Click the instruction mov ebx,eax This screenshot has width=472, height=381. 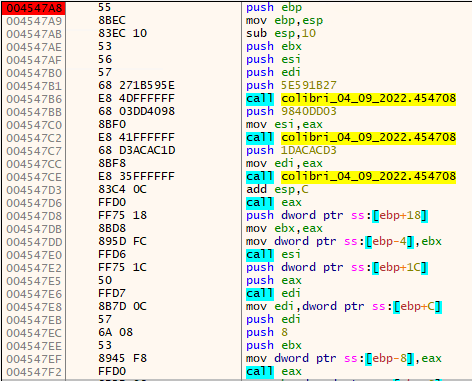coord(284,228)
